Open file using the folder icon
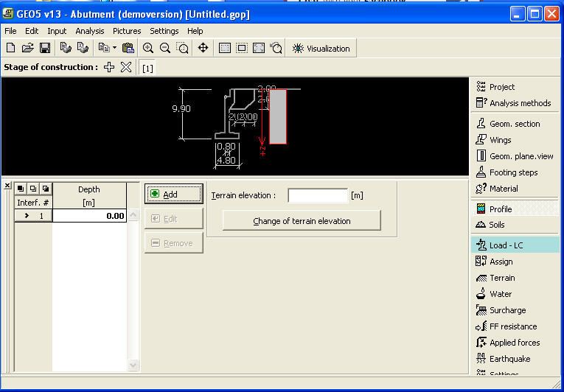The image size is (564, 392). tap(28, 48)
